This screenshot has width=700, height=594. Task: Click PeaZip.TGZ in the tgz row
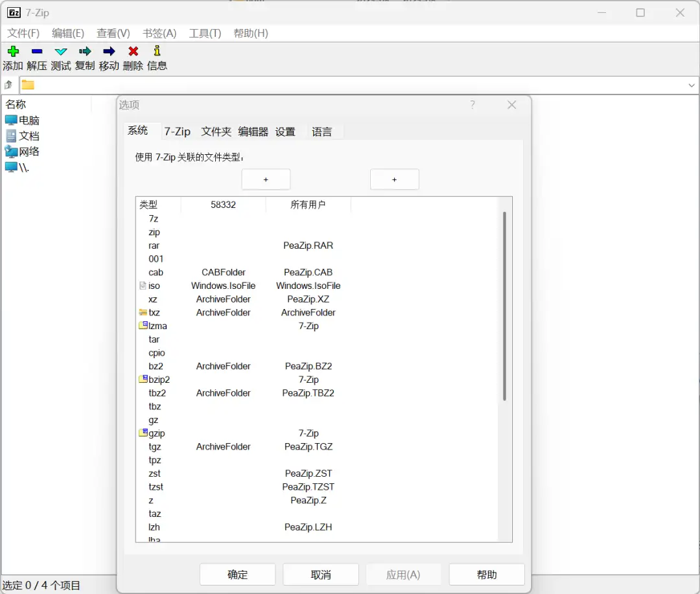pyautogui.click(x=308, y=446)
